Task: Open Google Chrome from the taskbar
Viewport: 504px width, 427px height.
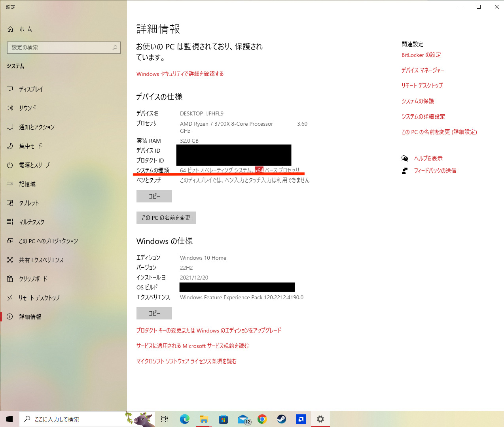Action: [x=262, y=419]
